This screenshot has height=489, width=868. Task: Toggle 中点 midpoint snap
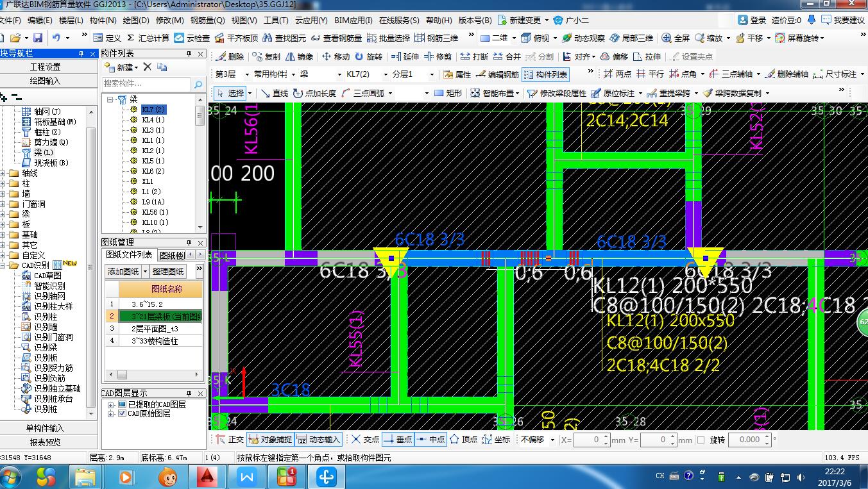click(x=430, y=440)
